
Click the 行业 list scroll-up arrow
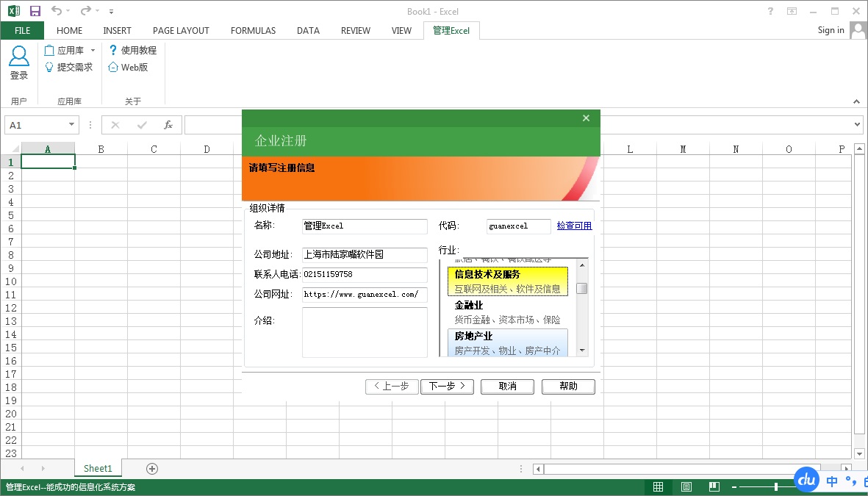coord(581,265)
